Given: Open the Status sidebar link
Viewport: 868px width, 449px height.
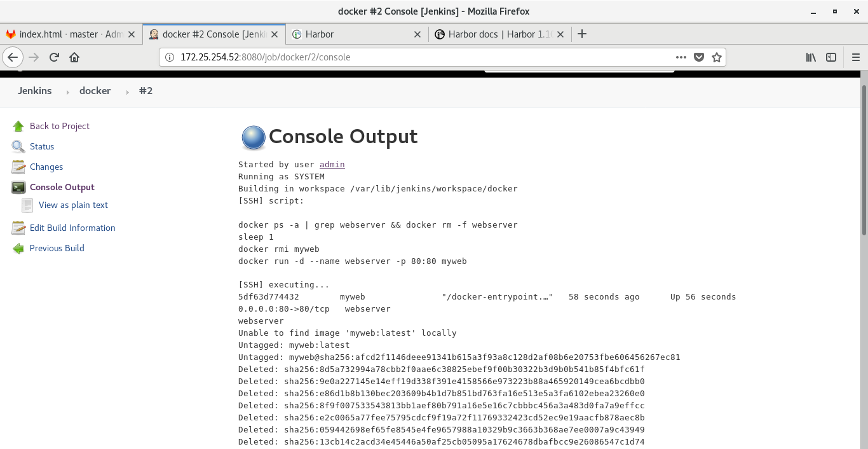Looking at the screenshot, I should point(42,146).
